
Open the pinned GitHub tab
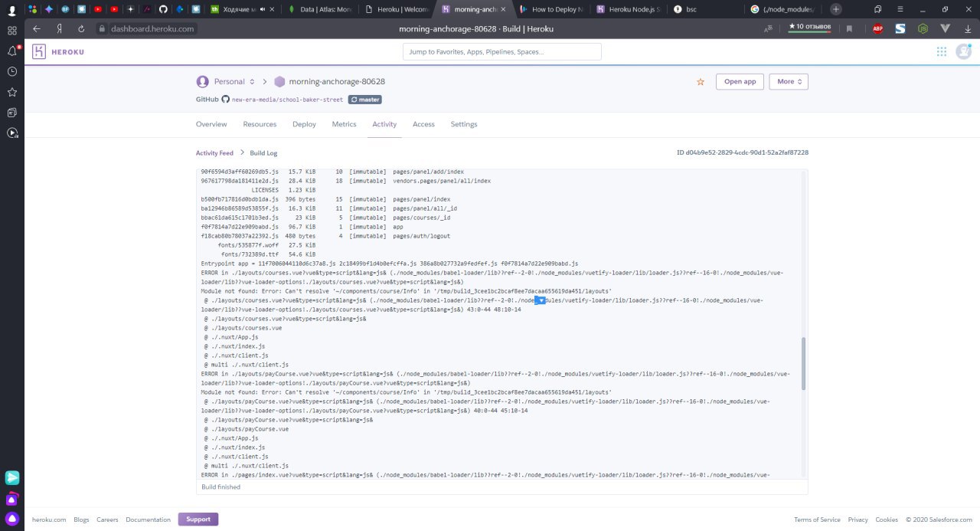tap(163, 9)
